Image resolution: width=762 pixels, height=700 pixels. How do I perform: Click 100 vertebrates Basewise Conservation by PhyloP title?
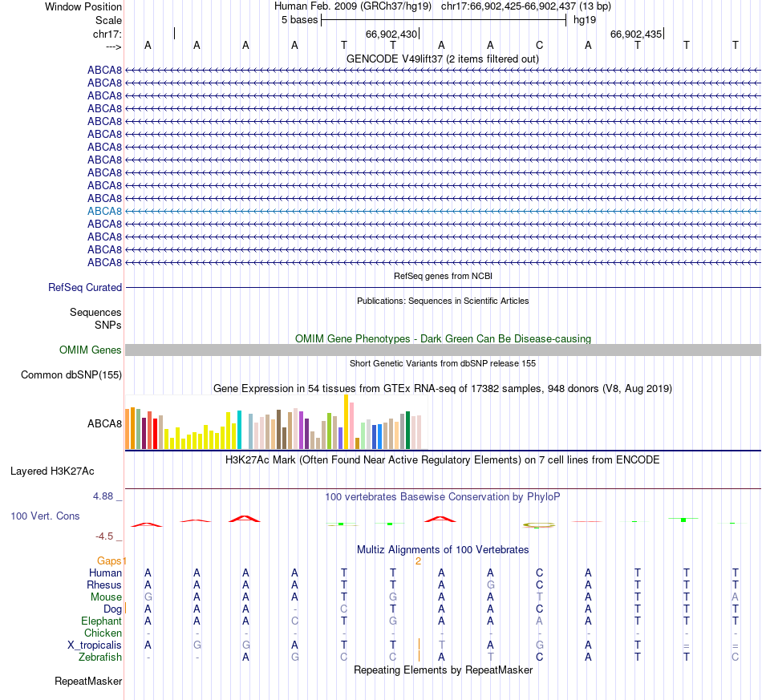pyautogui.click(x=442, y=497)
